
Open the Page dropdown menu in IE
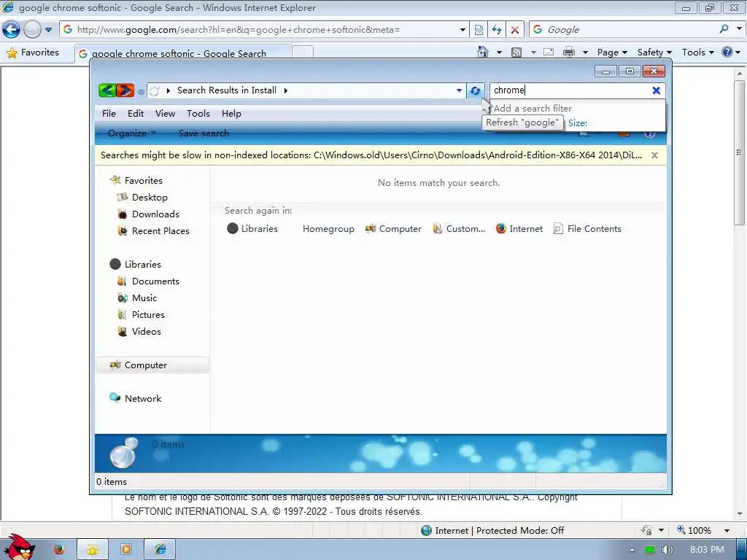point(612,52)
